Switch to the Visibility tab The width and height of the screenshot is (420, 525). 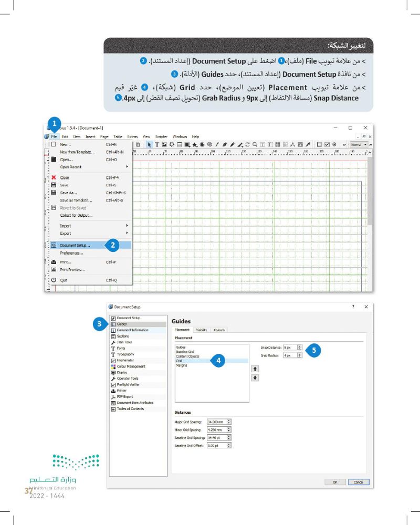click(201, 330)
